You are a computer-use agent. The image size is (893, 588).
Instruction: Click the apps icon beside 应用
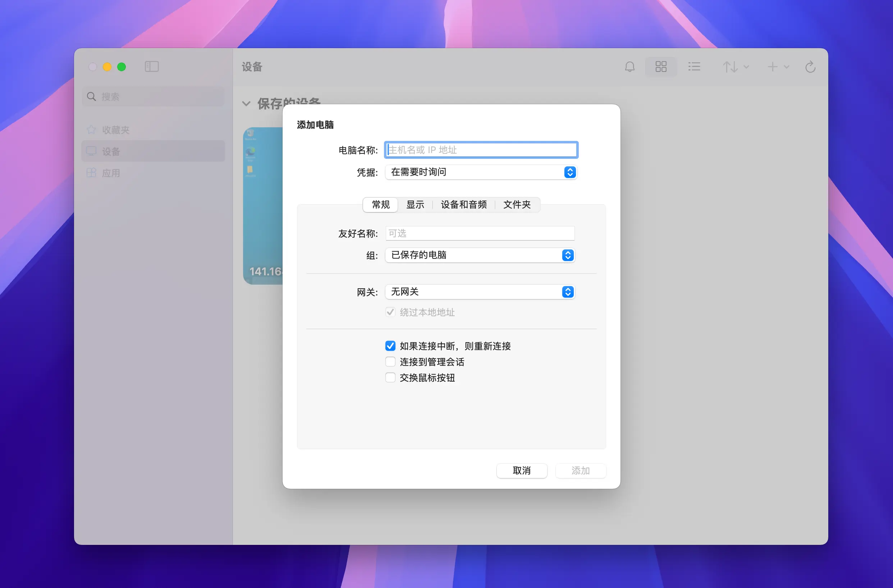[x=91, y=173]
